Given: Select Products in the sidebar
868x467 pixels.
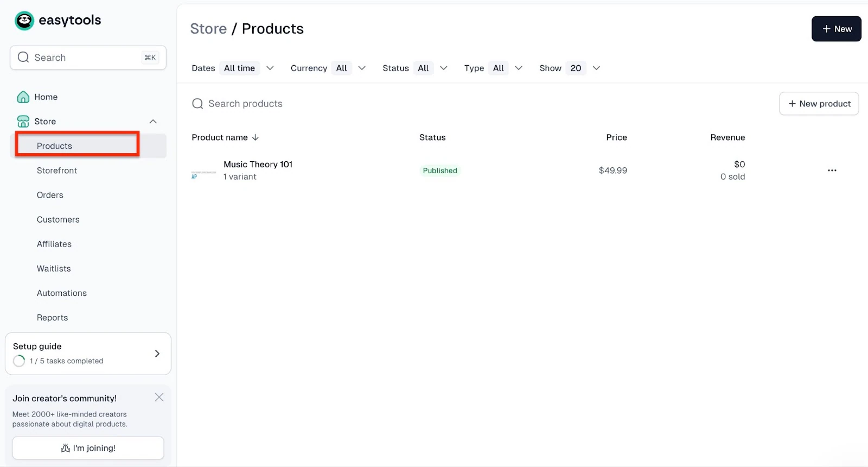Looking at the screenshot, I should pos(88,146).
